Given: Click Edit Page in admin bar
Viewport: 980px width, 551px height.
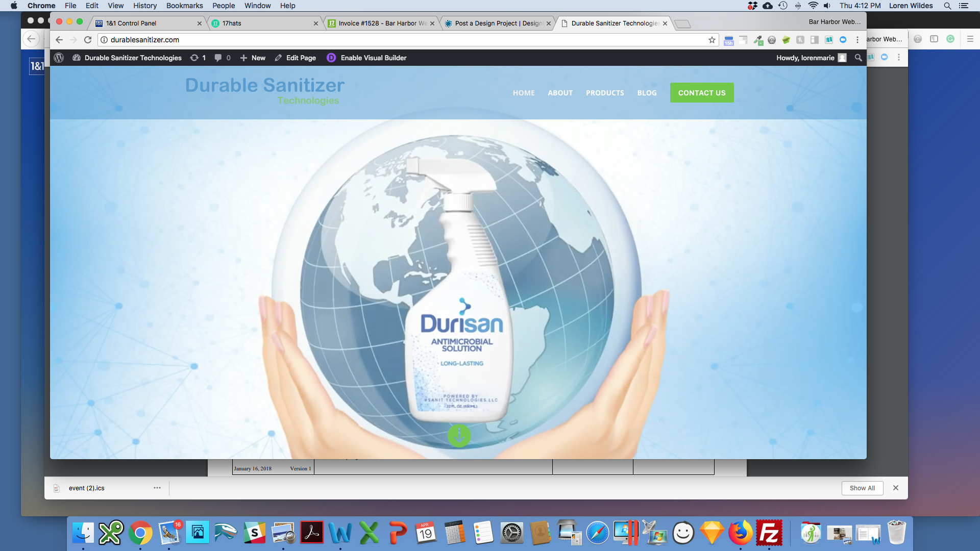Looking at the screenshot, I should [296, 58].
